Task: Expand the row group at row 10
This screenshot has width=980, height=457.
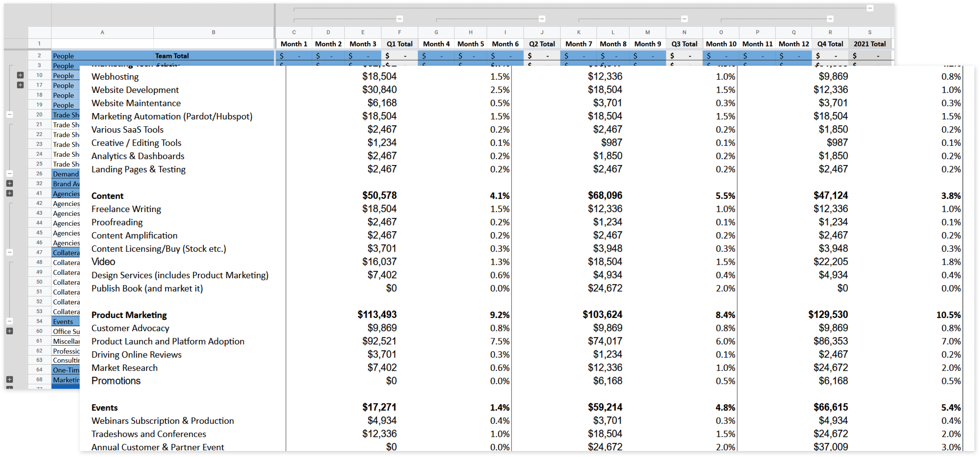Action: 21,75
